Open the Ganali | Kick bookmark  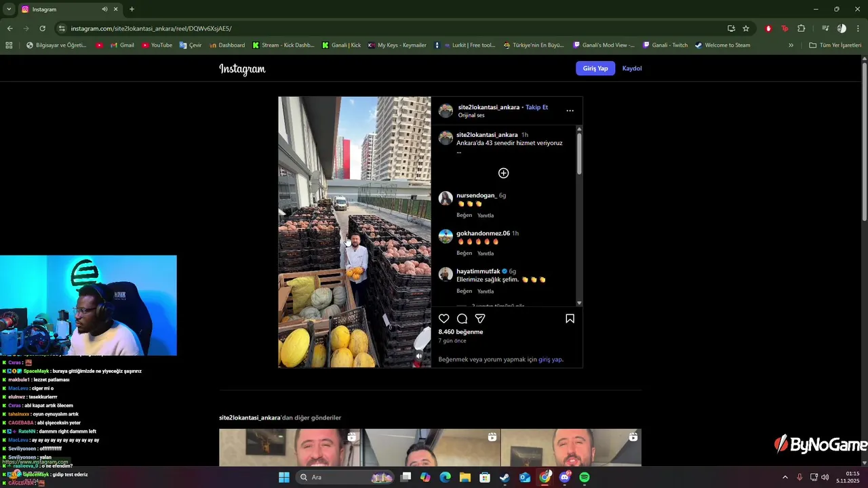click(341, 45)
